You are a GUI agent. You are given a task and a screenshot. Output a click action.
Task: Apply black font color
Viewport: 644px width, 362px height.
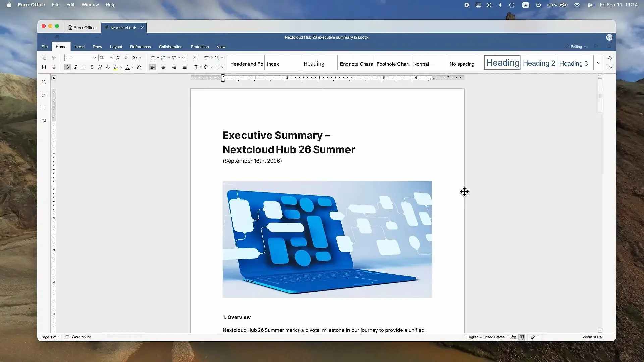point(127,67)
